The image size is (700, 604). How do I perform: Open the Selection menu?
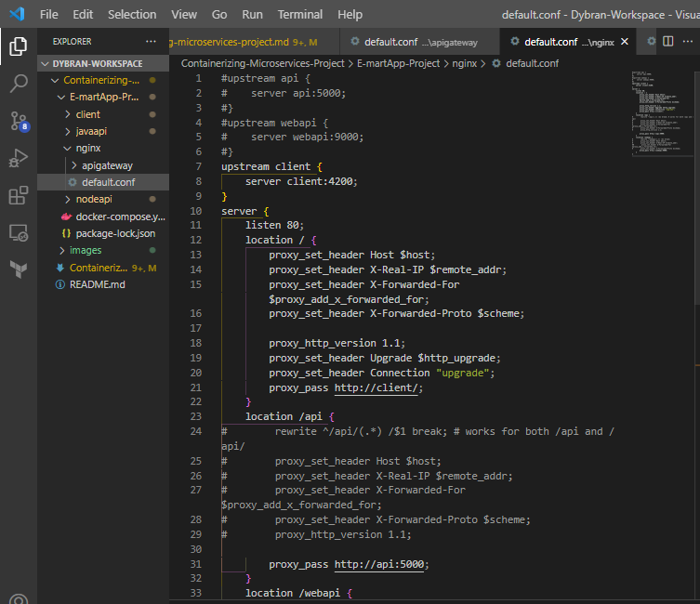tap(132, 14)
